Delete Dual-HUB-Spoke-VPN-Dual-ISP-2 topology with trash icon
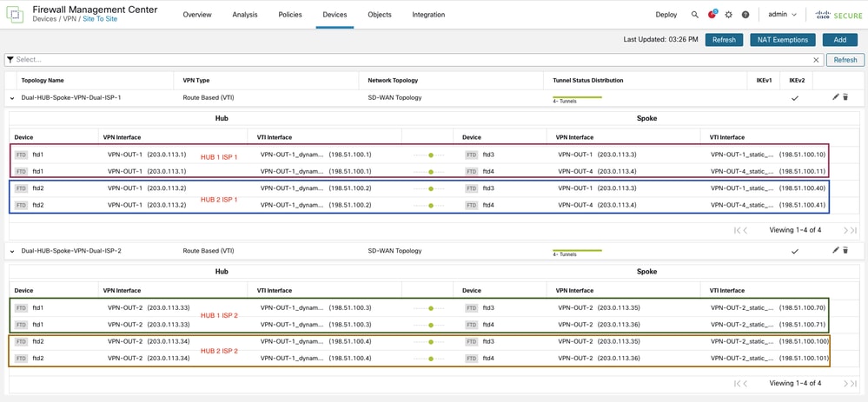 tap(845, 250)
